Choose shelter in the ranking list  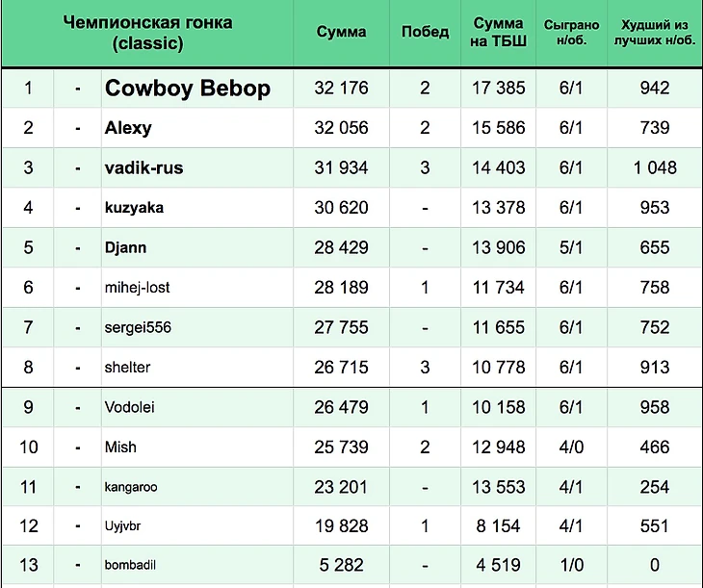(x=127, y=368)
